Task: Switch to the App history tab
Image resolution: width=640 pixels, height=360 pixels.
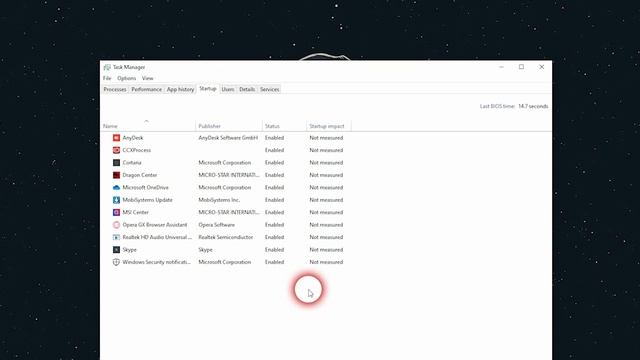Action: pyautogui.click(x=180, y=89)
